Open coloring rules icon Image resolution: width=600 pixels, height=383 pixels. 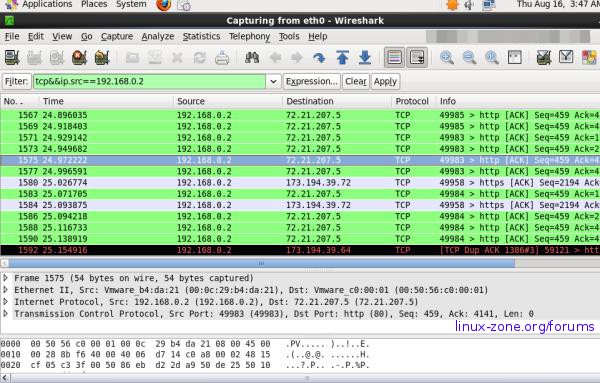point(589,58)
